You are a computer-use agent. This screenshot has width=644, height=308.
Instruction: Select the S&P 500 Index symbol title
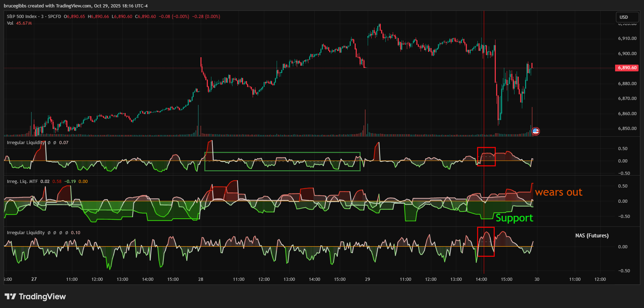tap(22, 17)
